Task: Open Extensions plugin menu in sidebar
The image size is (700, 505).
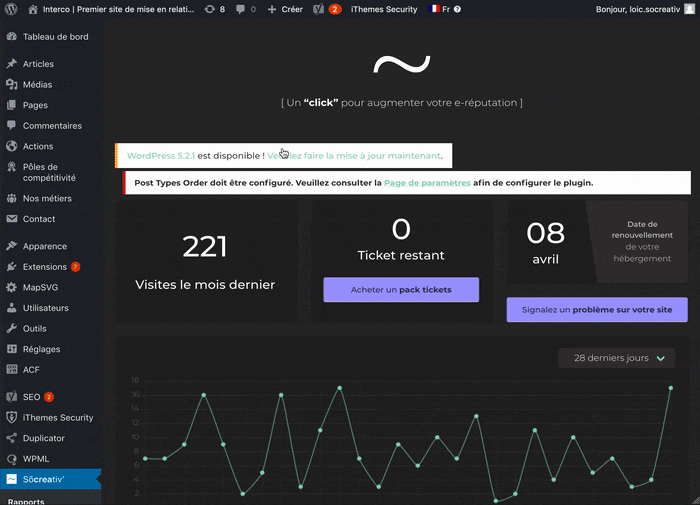Action: click(44, 267)
